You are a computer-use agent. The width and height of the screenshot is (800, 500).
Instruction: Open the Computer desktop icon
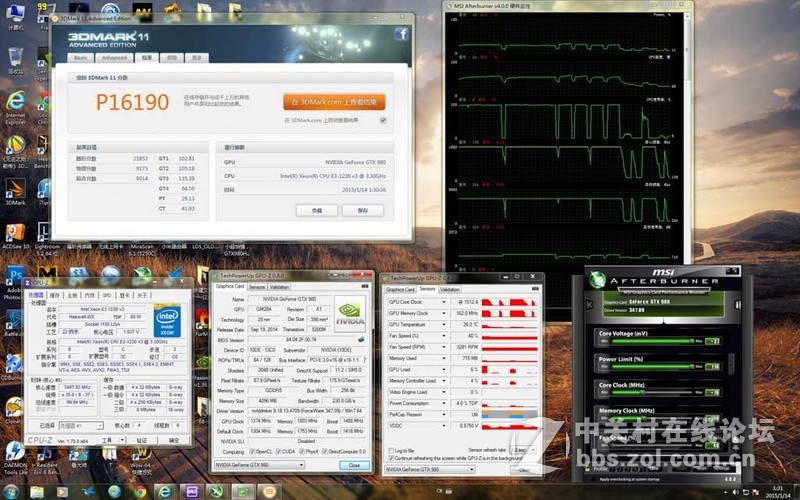tap(15, 16)
